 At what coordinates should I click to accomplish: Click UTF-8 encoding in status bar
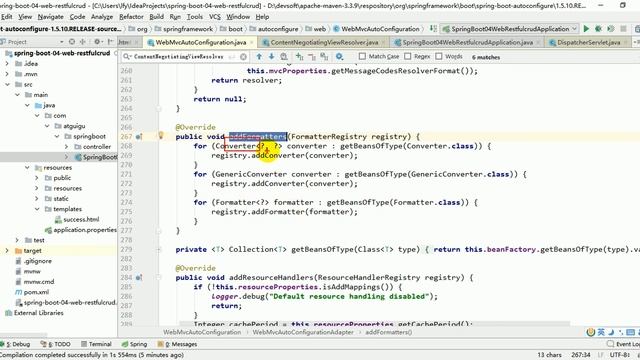click(620, 355)
